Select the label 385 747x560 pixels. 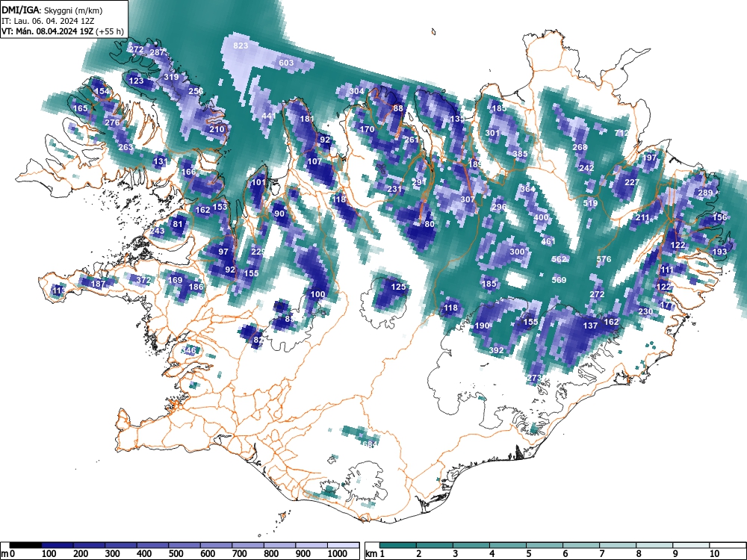tap(520, 154)
